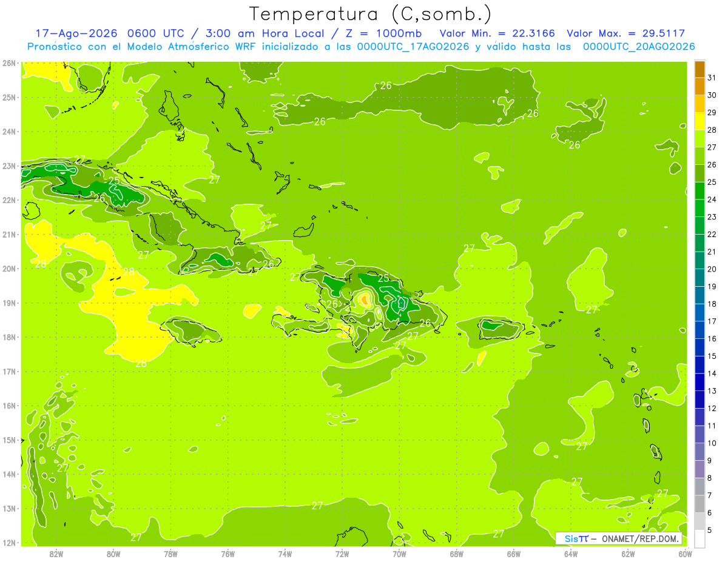Click the "27" value on the color legend

click(x=712, y=147)
